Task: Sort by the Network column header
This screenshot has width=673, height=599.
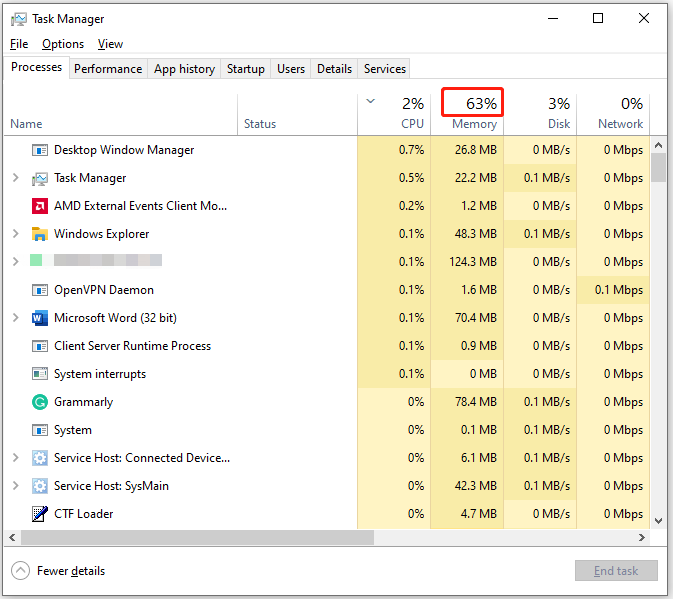Action: point(613,114)
